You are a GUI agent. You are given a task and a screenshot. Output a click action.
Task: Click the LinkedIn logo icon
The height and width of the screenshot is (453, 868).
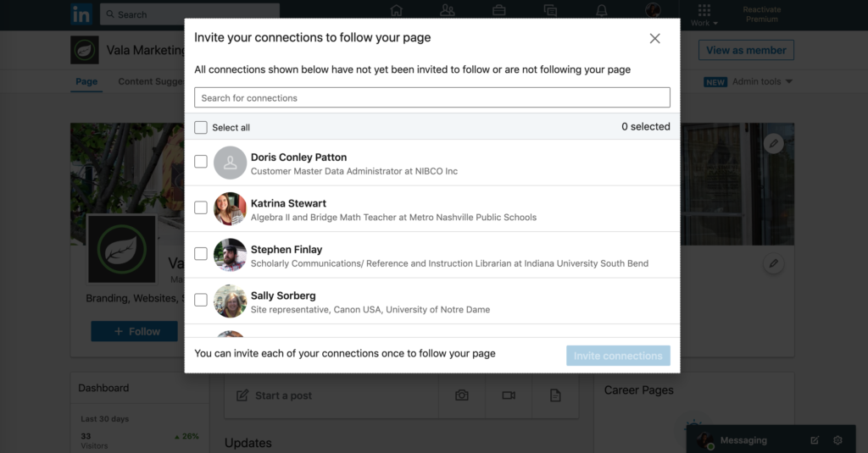[81, 14]
